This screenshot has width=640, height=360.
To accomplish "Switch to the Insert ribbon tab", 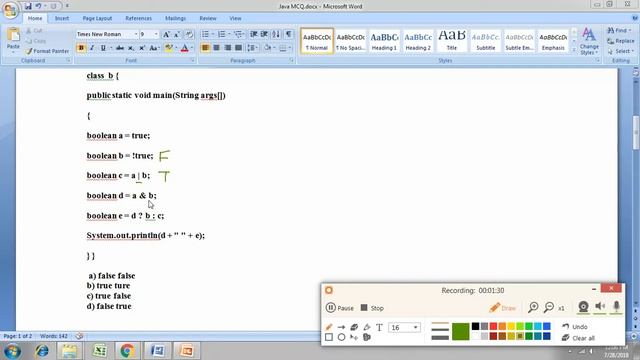I will coord(62,18).
